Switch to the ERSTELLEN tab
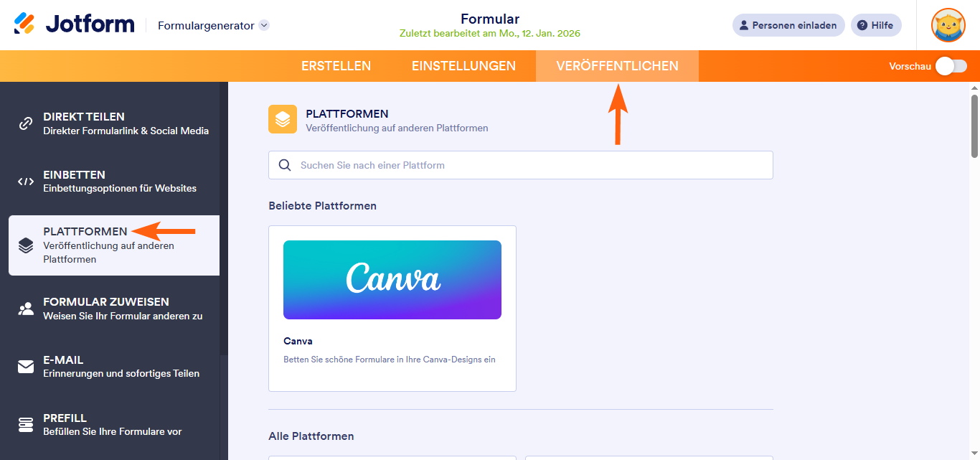980x460 pixels. (335, 65)
